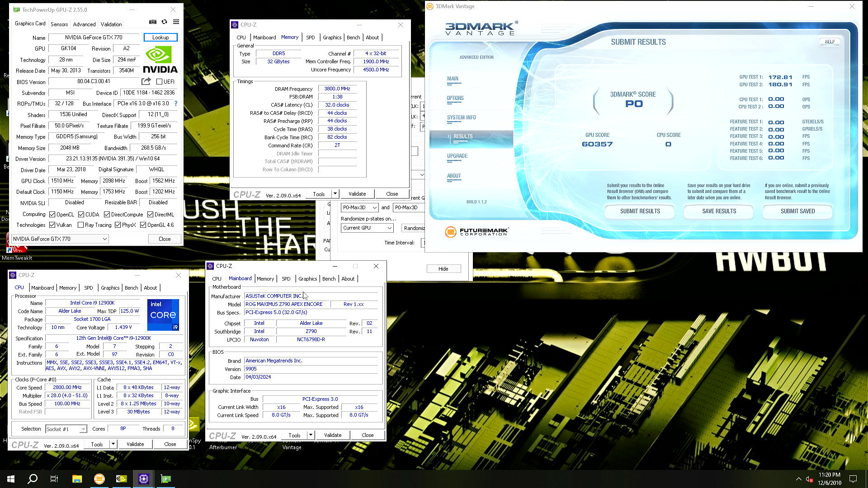Viewport: 868px width, 488px height.
Task: Open taskbar Search
Action: coord(33,479)
